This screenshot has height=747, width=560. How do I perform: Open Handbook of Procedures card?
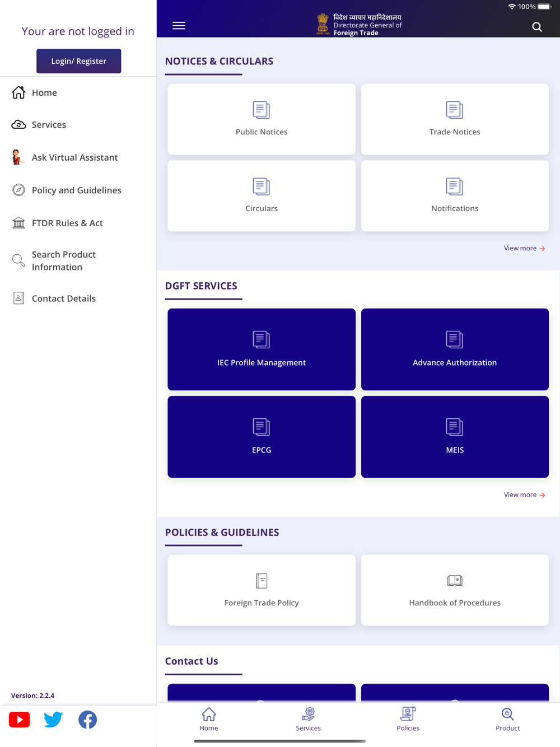pyautogui.click(x=455, y=590)
